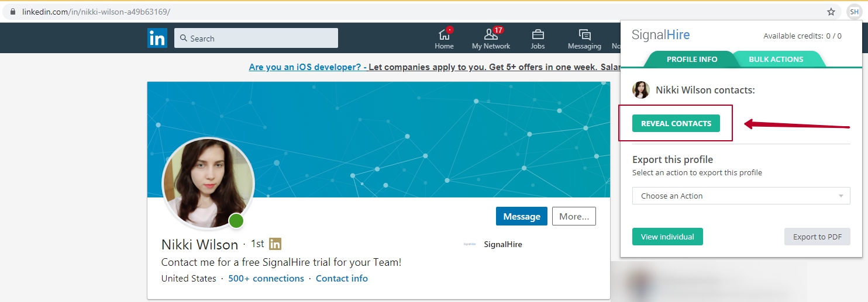This screenshot has width=868, height=302.
Task: Click the Export to PDF button
Action: coord(817,237)
